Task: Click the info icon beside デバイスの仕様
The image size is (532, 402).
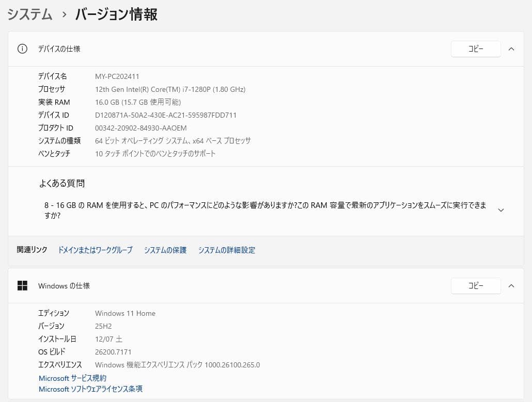Action: [22, 49]
